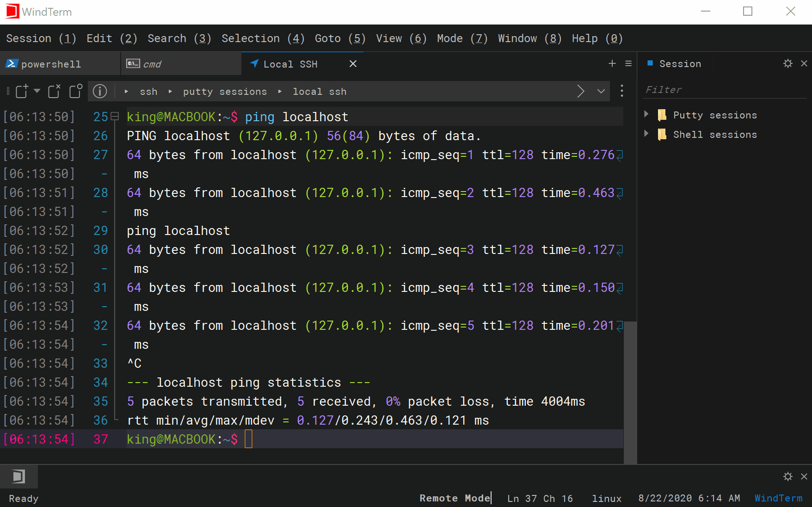Click the date and time status entry
812x507 pixels.
coord(689,498)
